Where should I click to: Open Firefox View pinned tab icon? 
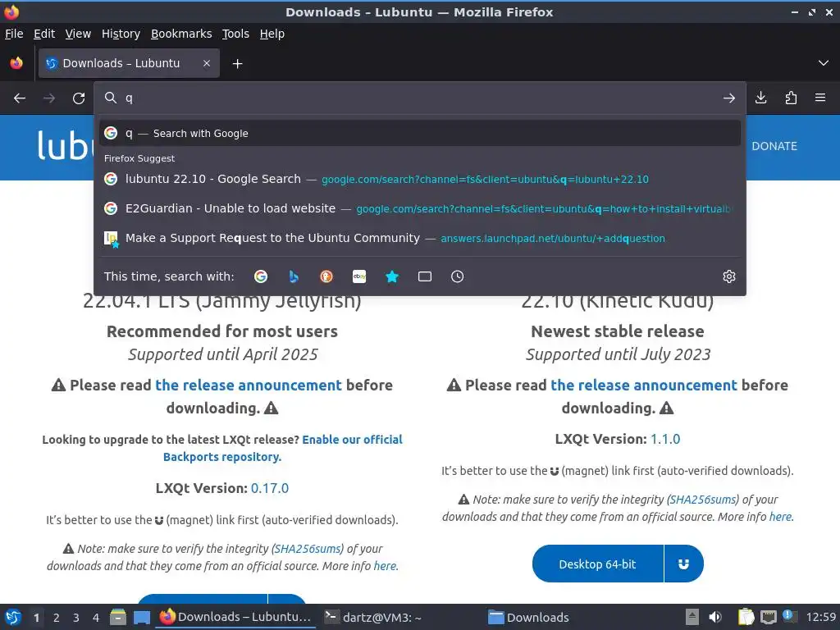[16, 63]
